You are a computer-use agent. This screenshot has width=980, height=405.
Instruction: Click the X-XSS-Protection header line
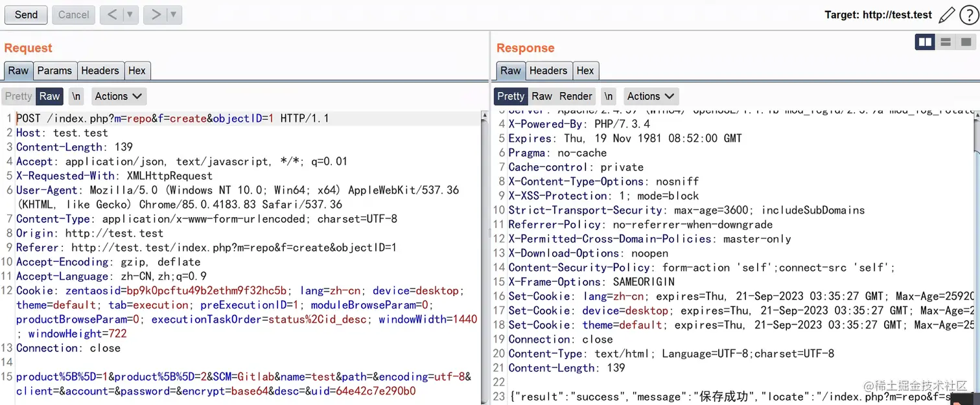pos(603,196)
